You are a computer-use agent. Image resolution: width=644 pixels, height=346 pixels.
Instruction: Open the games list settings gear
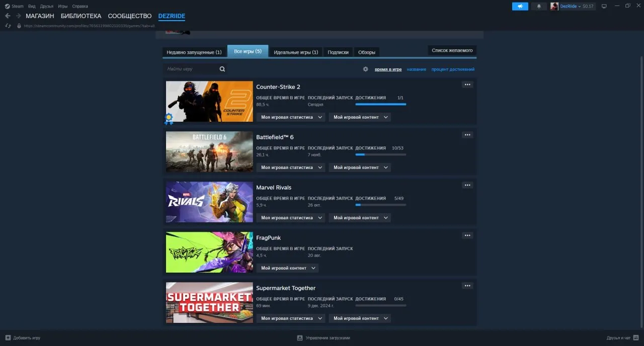pyautogui.click(x=366, y=69)
